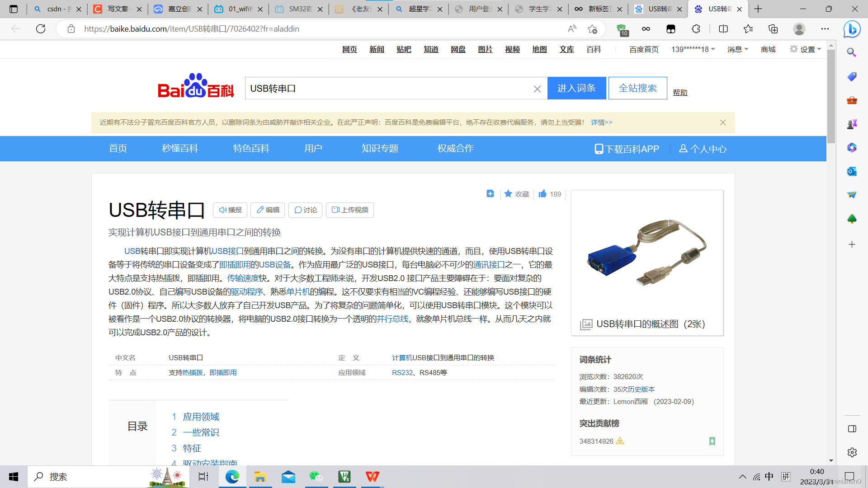This screenshot has width=868, height=488.
Task: Open the 历史版本 link
Action: click(641, 389)
